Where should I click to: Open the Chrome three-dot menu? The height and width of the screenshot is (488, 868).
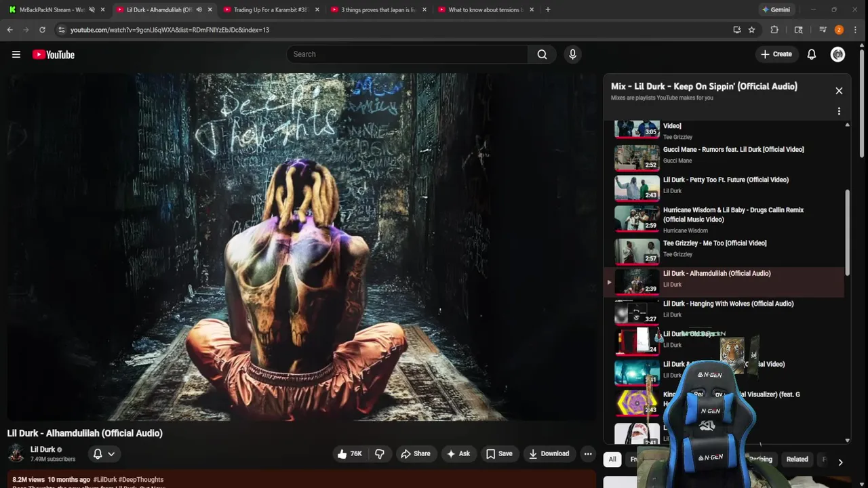[856, 30]
